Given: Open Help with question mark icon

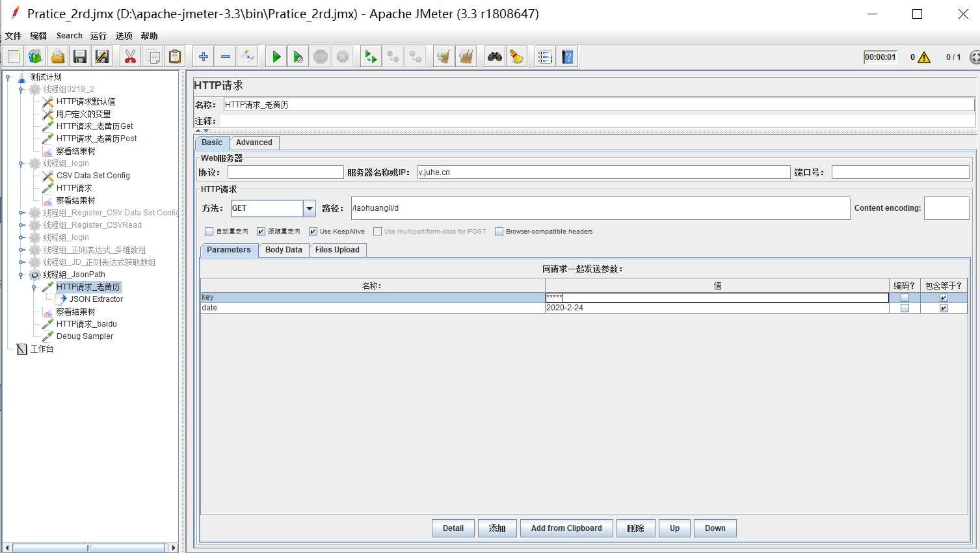Looking at the screenshot, I should [567, 57].
